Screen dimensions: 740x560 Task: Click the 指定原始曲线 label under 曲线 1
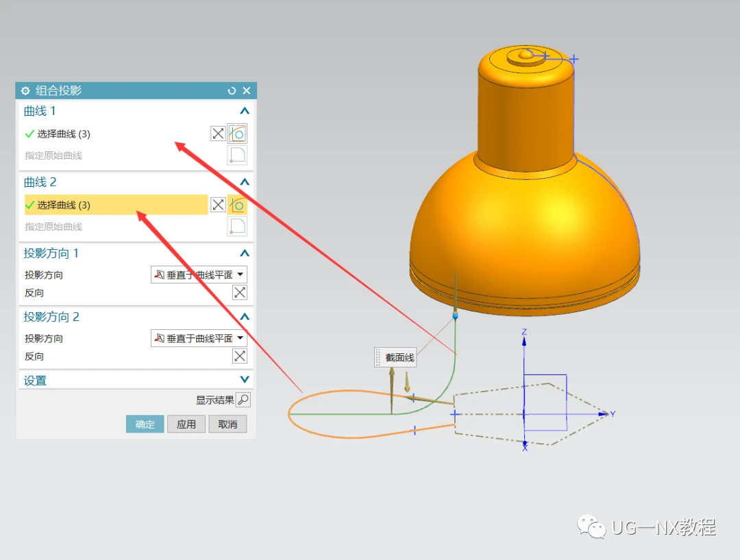coord(53,155)
